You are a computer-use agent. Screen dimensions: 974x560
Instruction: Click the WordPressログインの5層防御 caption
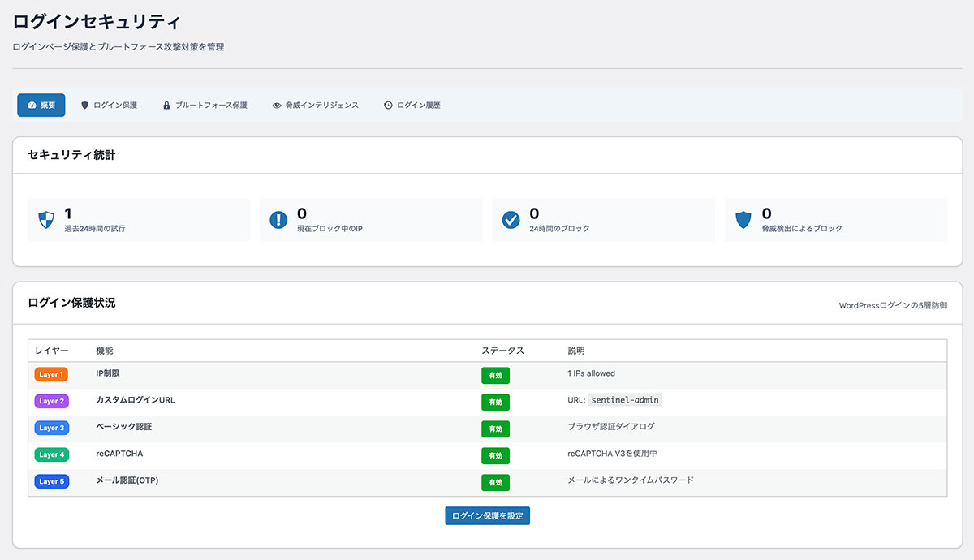tap(894, 306)
